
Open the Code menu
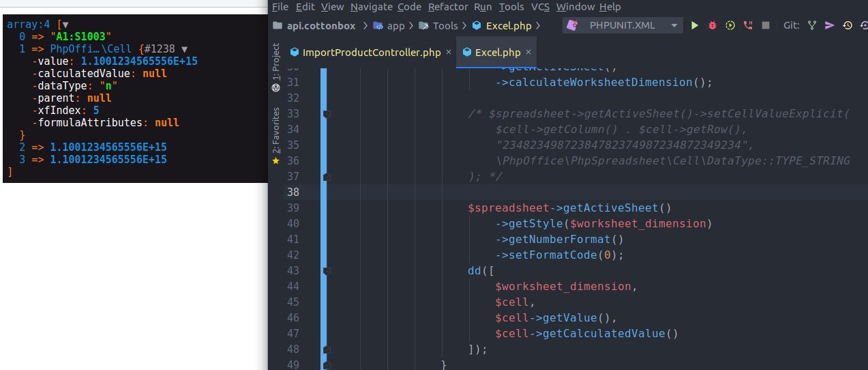[409, 7]
